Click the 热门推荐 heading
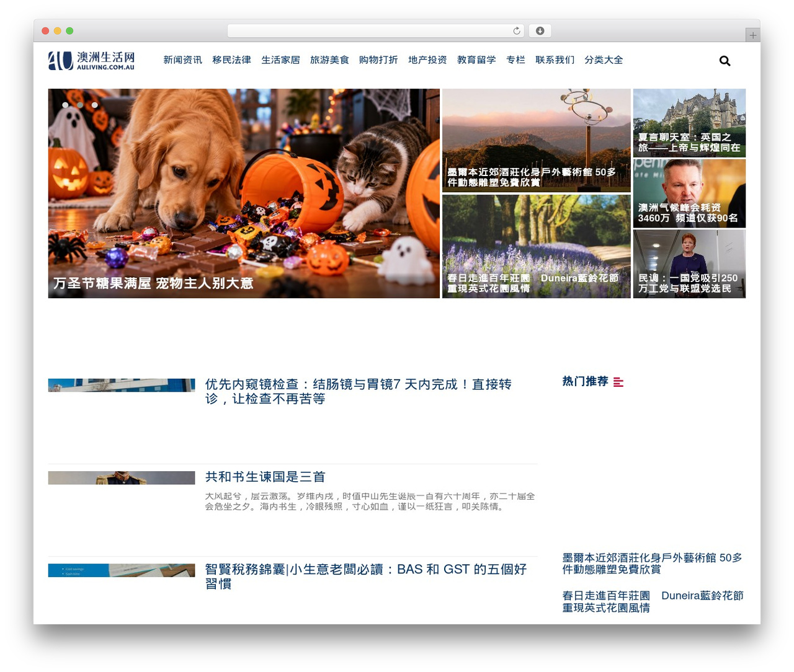The height and width of the screenshot is (672, 794). point(585,381)
